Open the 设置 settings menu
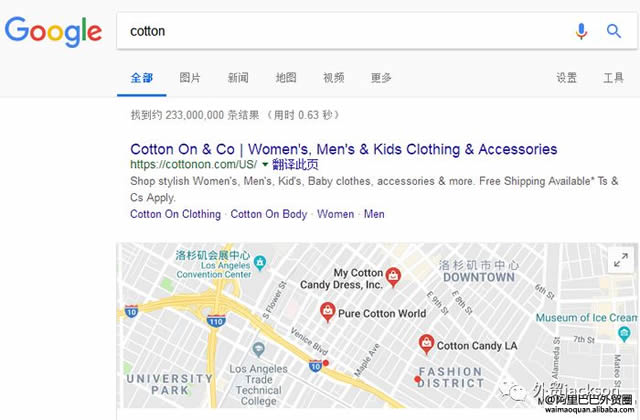 pos(567,78)
